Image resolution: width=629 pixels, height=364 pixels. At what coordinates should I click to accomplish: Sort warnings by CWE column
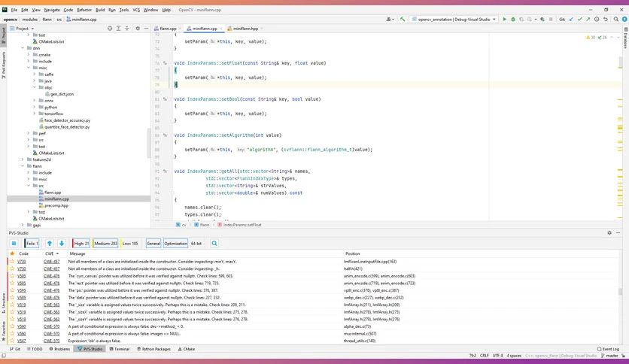click(52, 253)
